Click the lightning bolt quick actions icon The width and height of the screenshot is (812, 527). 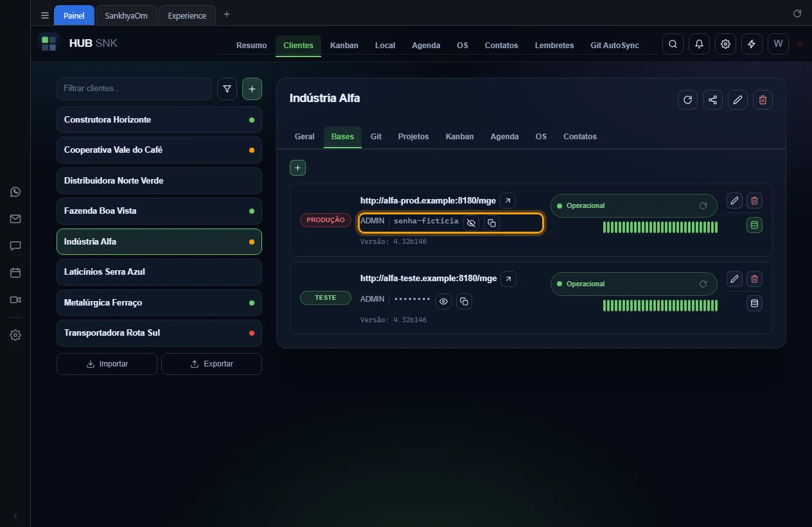point(752,44)
